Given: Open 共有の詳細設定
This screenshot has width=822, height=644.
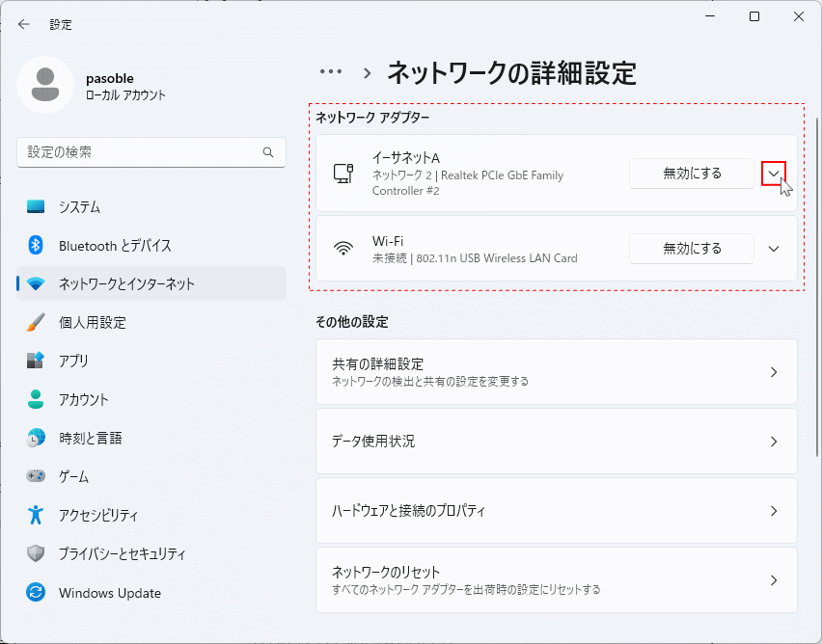Looking at the screenshot, I should pyautogui.click(x=556, y=372).
